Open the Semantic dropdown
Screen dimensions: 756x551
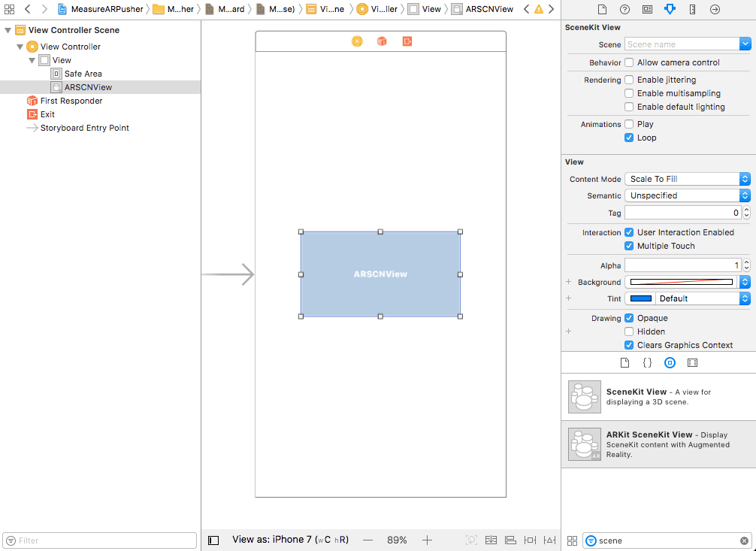coord(687,195)
